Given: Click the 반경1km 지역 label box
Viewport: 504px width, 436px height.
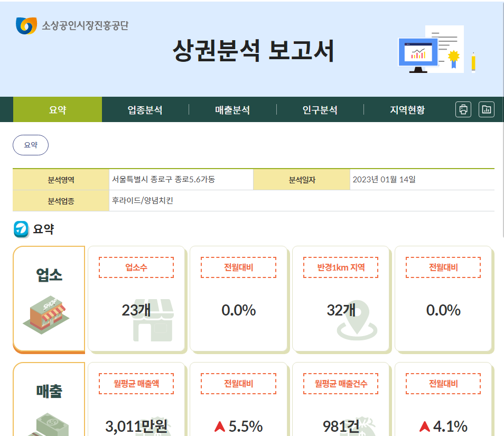Looking at the screenshot, I should click(341, 267).
